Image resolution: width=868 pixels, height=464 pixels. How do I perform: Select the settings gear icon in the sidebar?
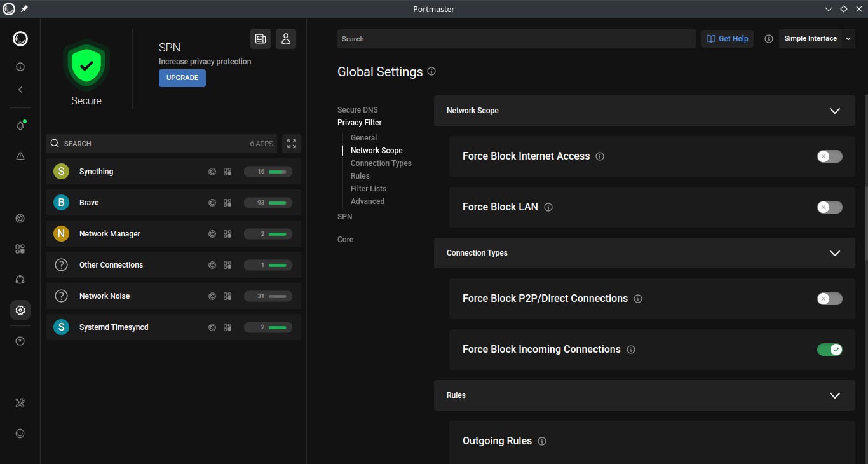pos(20,310)
